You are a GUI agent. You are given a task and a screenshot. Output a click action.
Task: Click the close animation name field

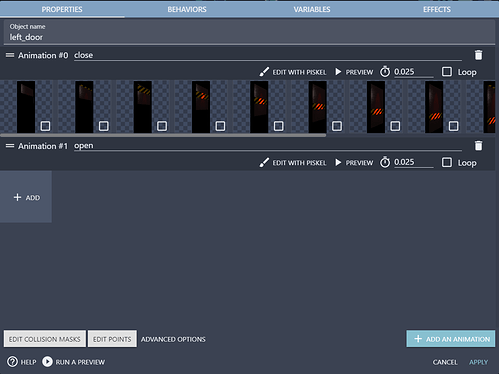[268, 55]
